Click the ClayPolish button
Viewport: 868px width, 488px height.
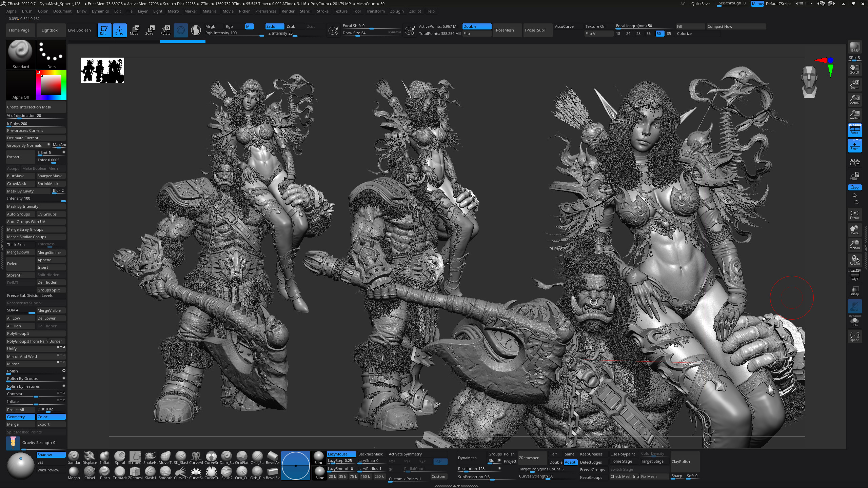(685, 462)
